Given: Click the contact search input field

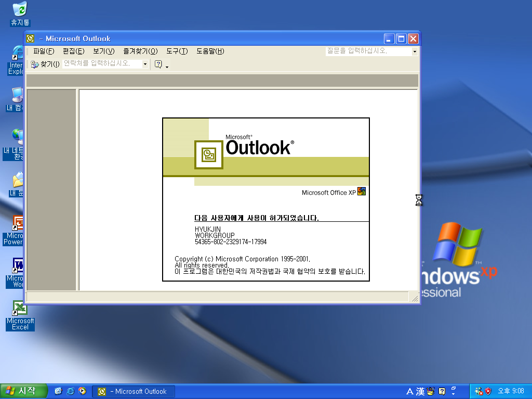Looking at the screenshot, I should click(102, 64).
